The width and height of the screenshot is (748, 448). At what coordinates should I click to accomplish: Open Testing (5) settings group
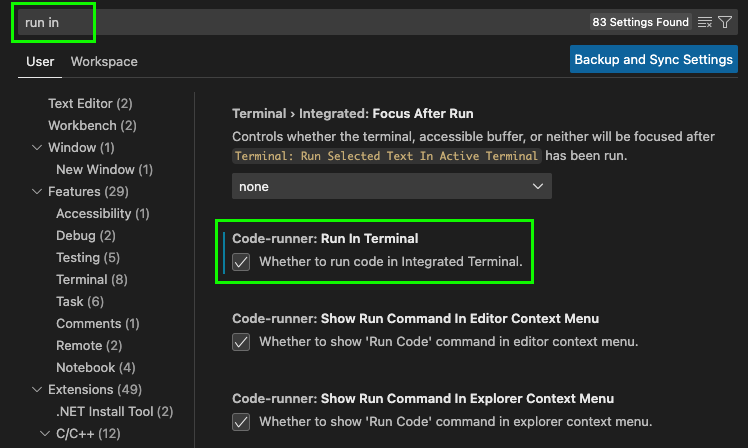88,257
